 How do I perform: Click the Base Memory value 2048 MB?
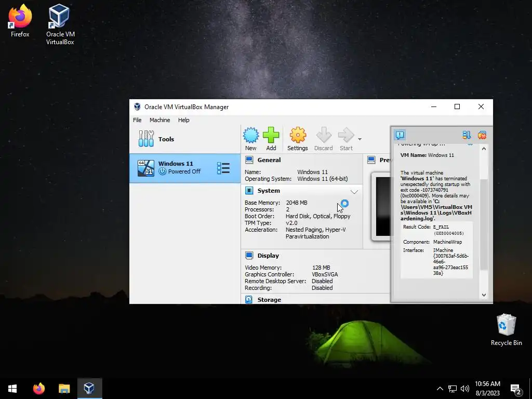point(297,203)
